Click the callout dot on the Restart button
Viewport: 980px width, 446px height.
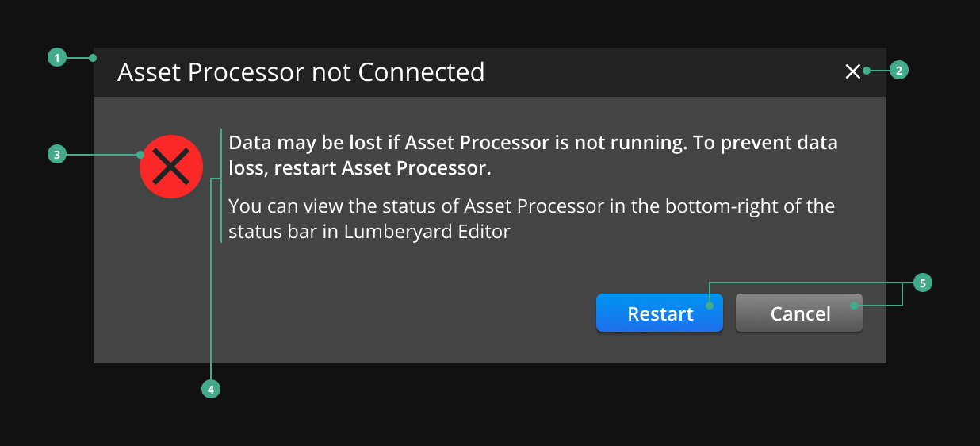710,305
